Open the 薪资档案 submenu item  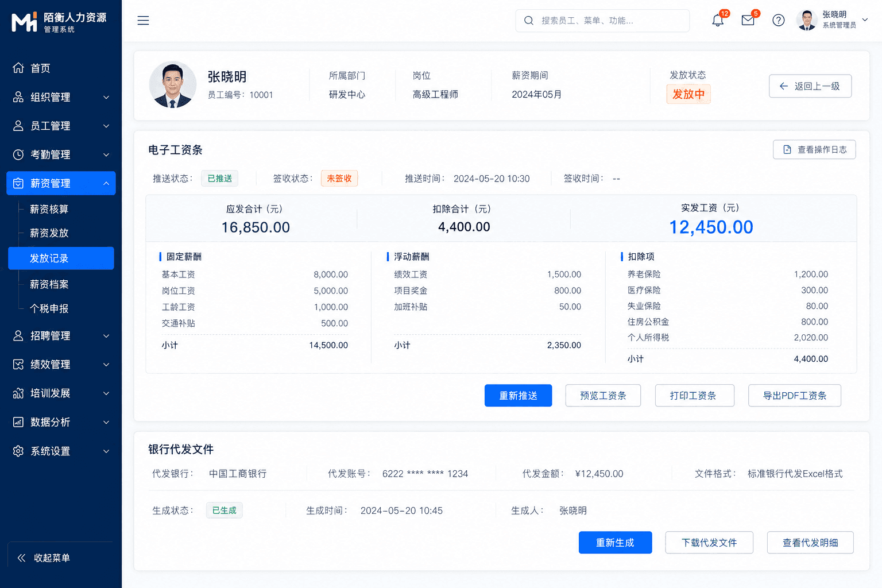49,284
